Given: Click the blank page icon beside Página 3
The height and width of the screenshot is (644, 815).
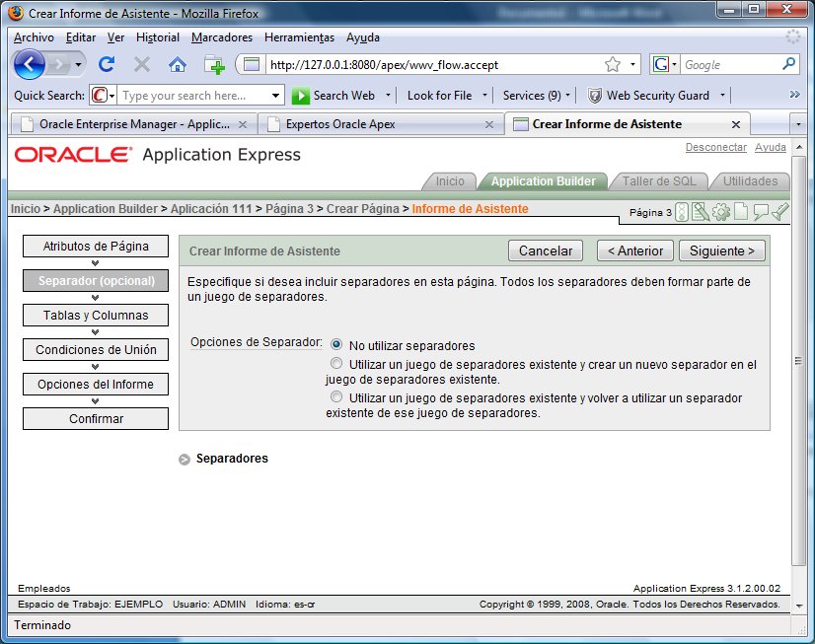Looking at the screenshot, I should coord(741,212).
